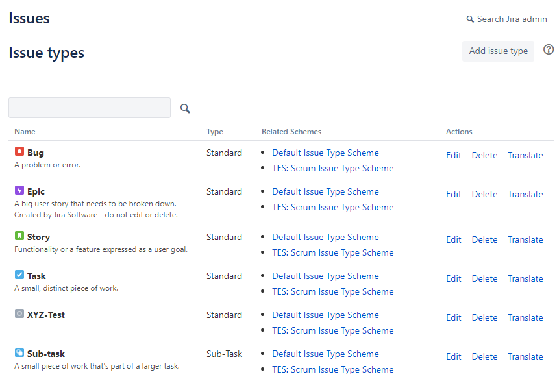
Task: Edit the Task issue type
Action: click(454, 278)
